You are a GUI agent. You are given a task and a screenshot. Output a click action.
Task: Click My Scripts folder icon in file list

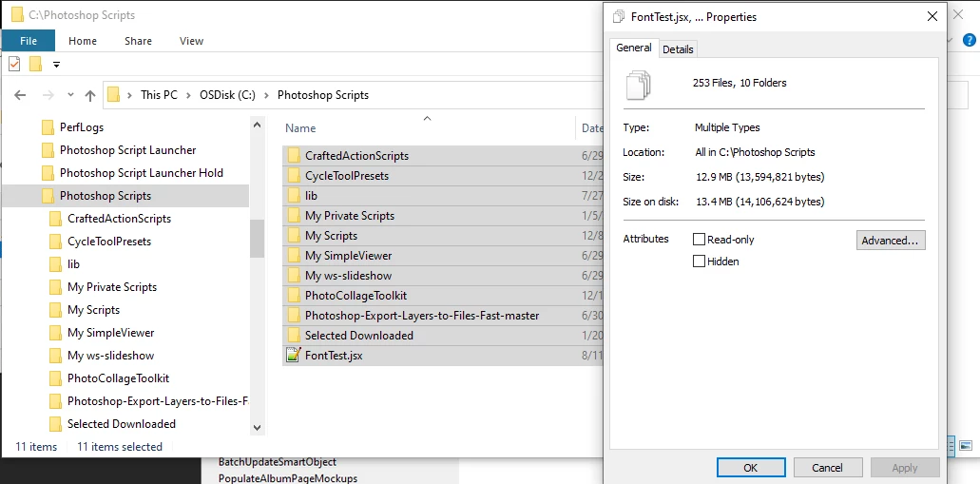point(293,236)
